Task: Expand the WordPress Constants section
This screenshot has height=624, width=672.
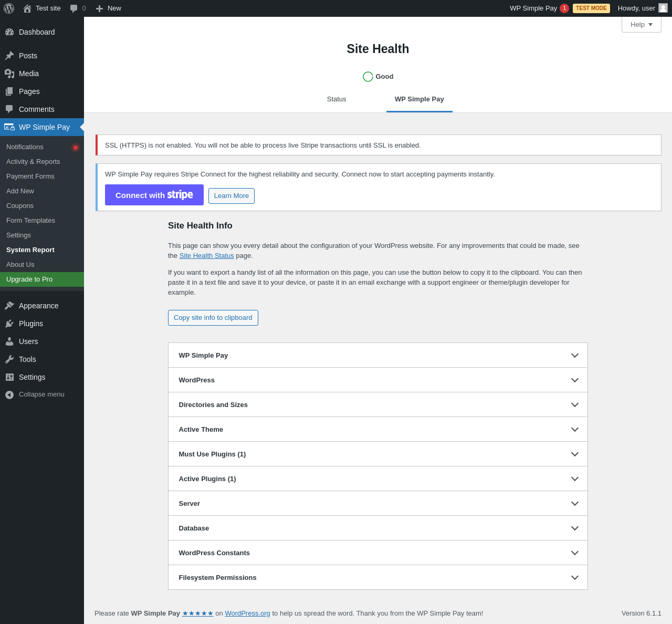Action: pos(378,553)
